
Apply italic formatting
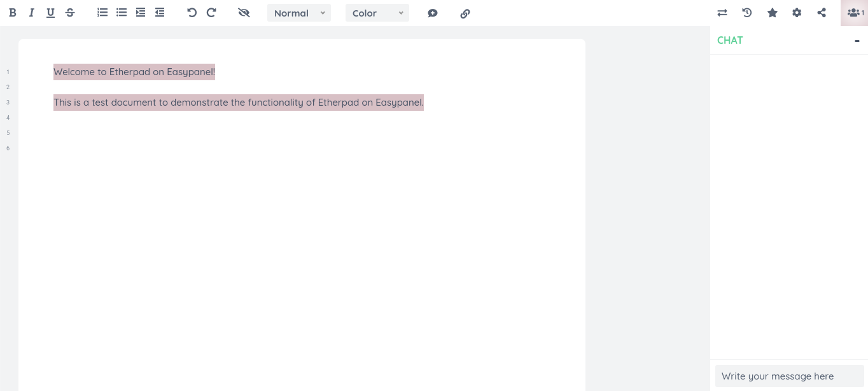point(32,13)
